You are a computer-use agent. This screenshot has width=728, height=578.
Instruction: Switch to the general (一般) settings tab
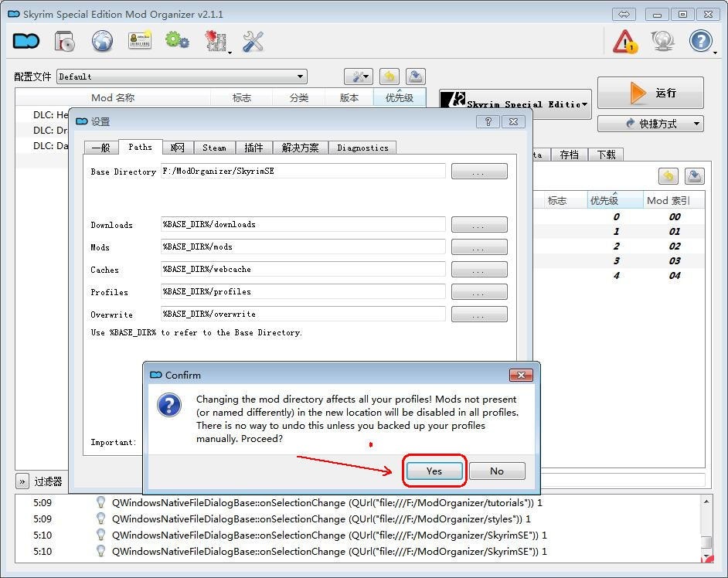pyautogui.click(x=100, y=148)
